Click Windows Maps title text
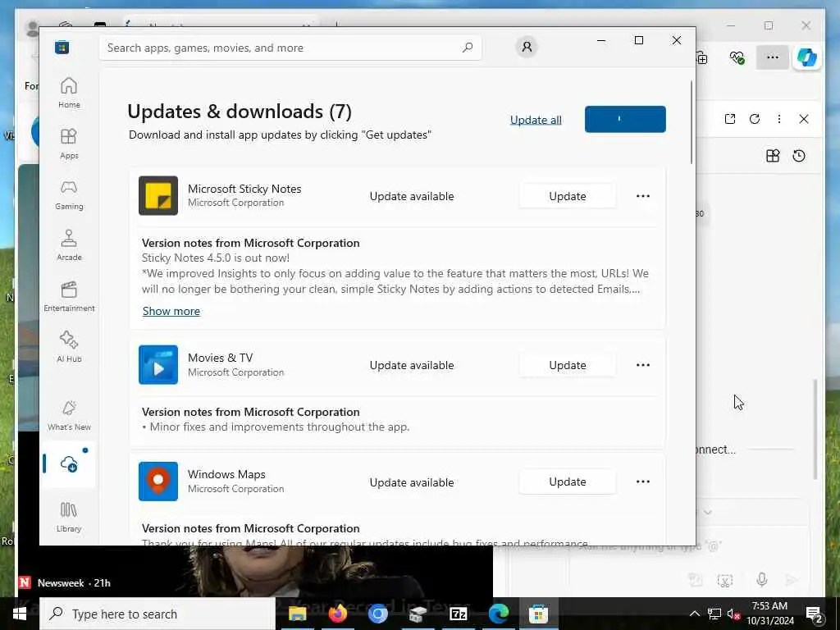Screen dimensions: 840x630 (226, 474)
